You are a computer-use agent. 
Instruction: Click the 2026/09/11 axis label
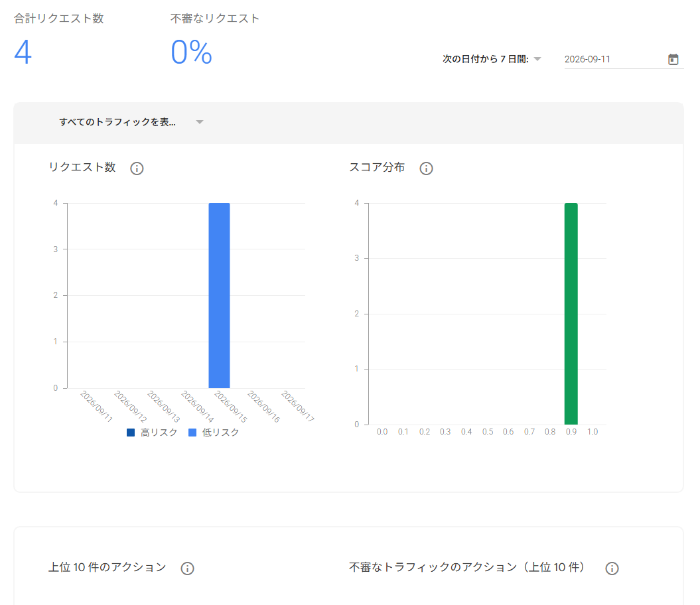tap(96, 406)
